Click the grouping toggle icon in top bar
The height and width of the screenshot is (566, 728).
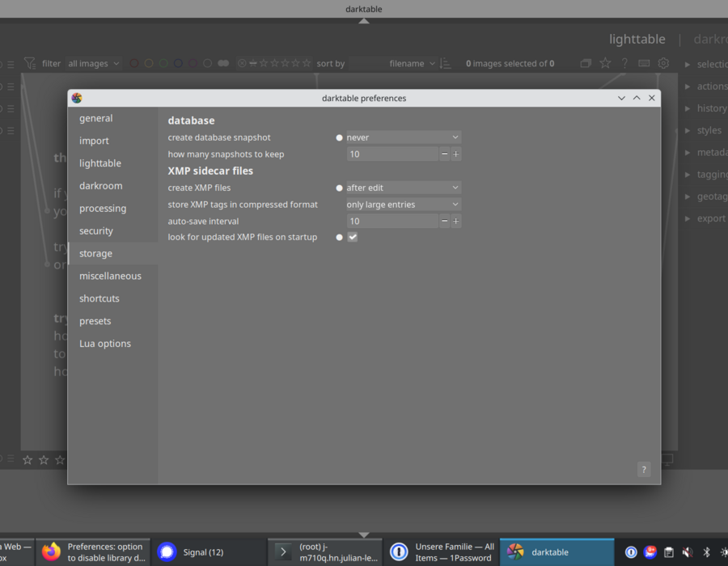(x=586, y=63)
